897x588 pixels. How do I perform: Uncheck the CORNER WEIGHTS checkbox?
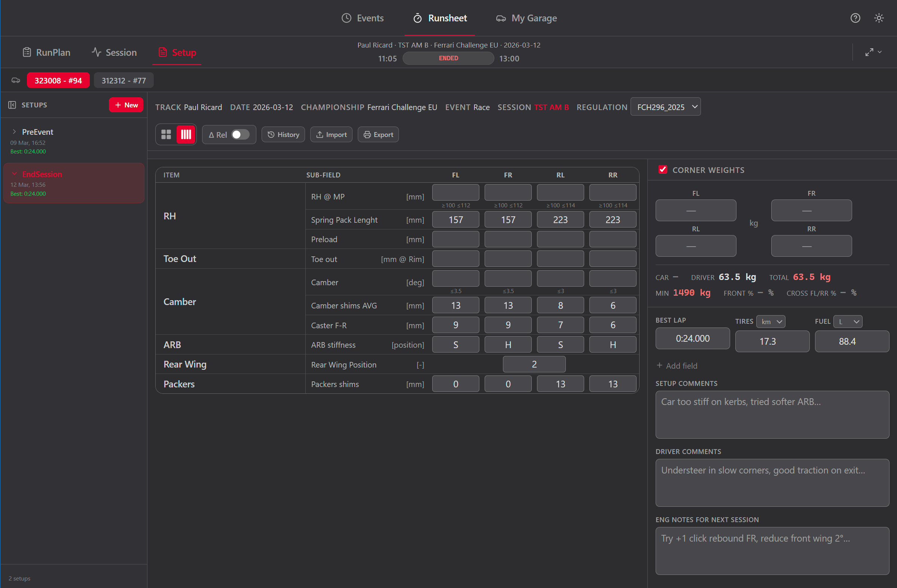(x=663, y=169)
